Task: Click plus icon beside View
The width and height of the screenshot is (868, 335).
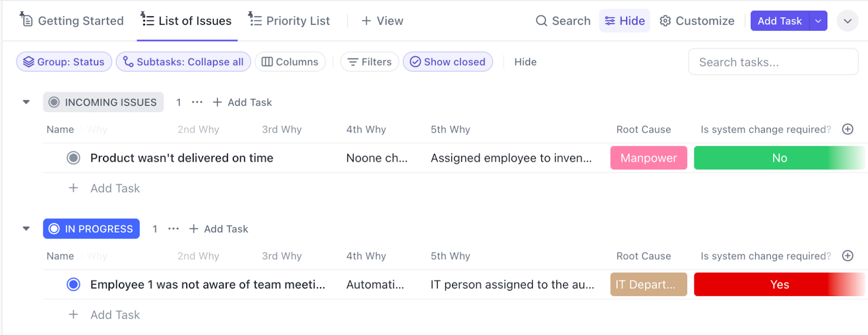Action: point(366,21)
